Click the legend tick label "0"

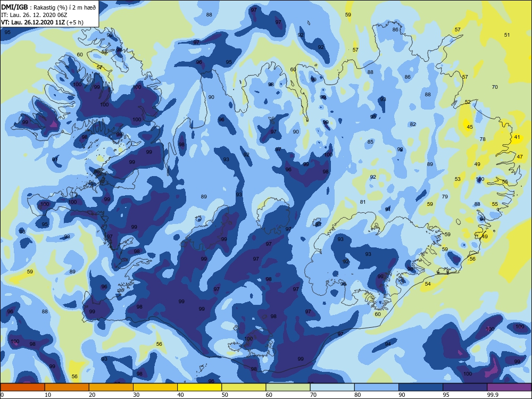tap(3, 395)
